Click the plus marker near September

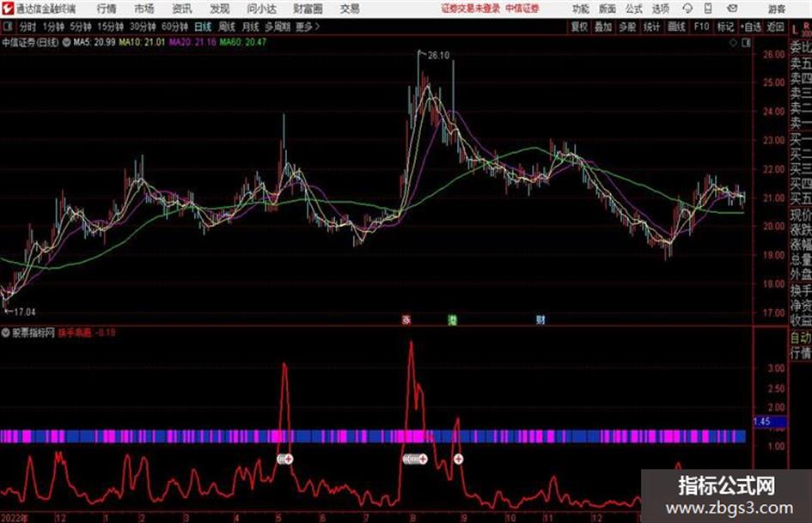[458, 459]
